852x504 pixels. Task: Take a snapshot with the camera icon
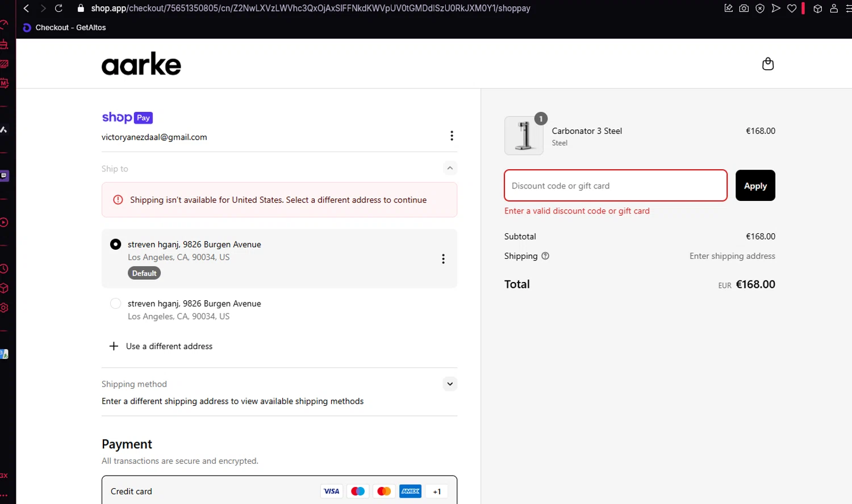[744, 9]
